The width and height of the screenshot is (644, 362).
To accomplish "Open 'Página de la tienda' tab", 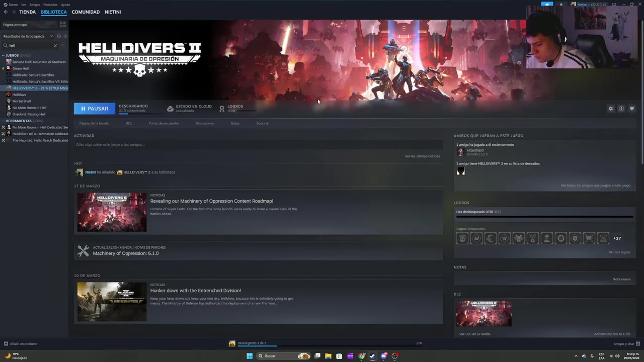I will (94, 123).
